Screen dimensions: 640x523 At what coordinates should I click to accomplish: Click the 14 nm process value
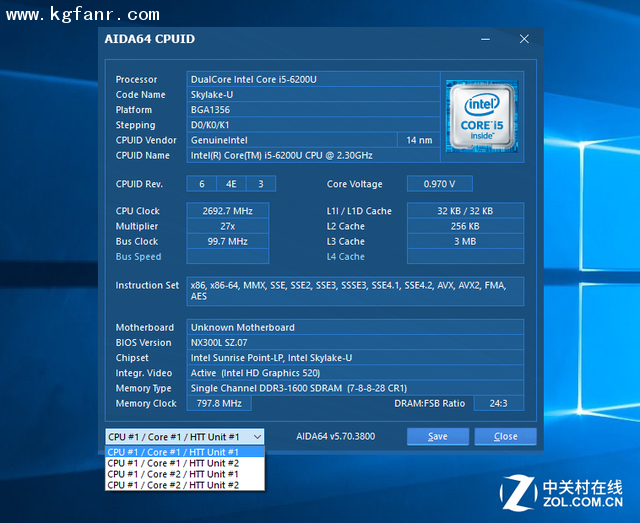(419, 140)
